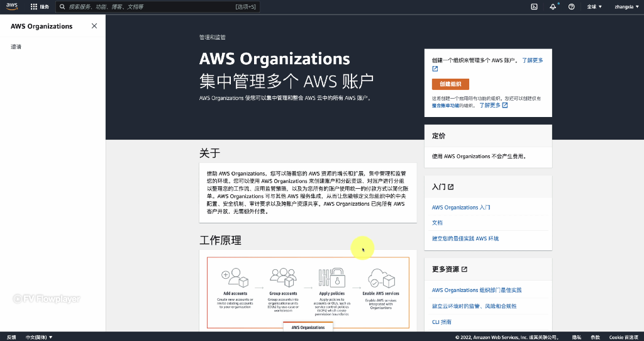Close the AWS Organizations side panel
The image size is (644, 341).
[x=94, y=26]
